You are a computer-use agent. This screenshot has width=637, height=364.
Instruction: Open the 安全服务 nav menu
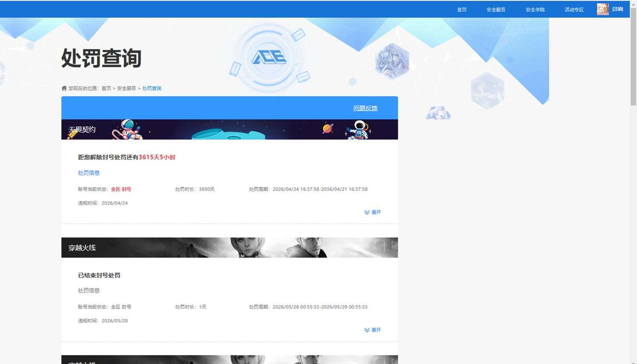pyautogui.click(x=496, y=9)
